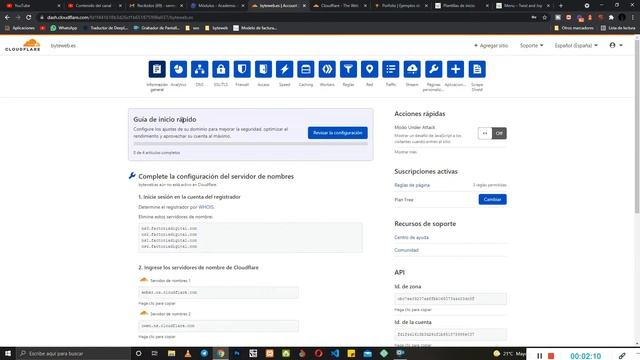
Task: Open the user account dropdown
Action: click(616, 45)
